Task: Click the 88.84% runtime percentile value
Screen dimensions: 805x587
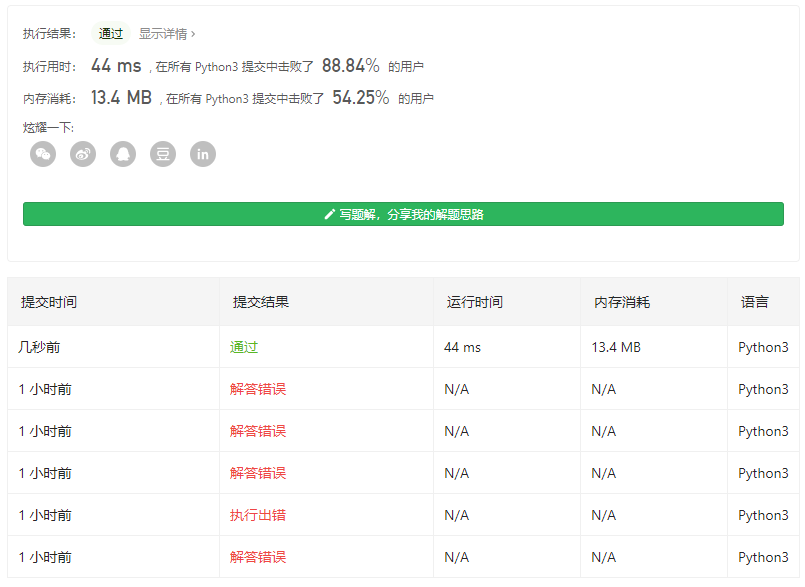Action: (x=351, y=66)
